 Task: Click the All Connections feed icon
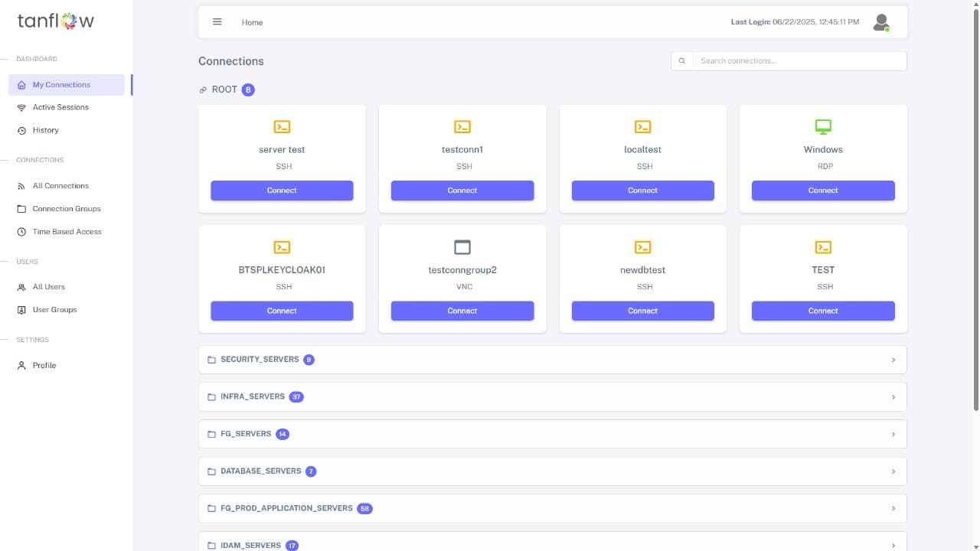tap(21, 186)
